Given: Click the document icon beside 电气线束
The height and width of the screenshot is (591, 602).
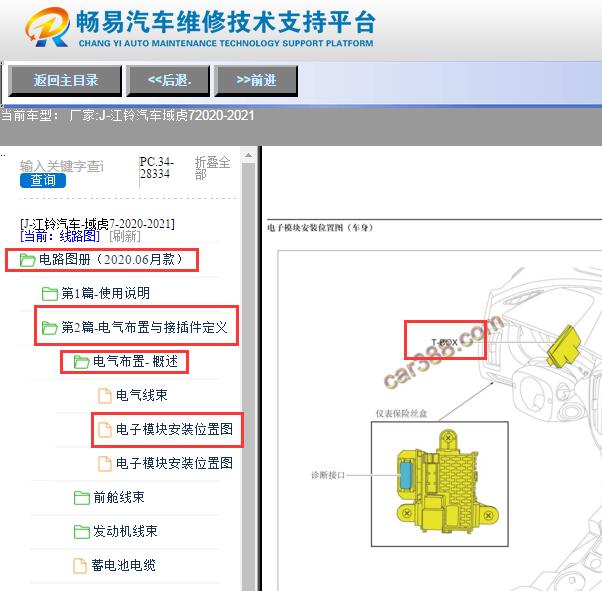Looking at the screenshot, I should 104,396.
